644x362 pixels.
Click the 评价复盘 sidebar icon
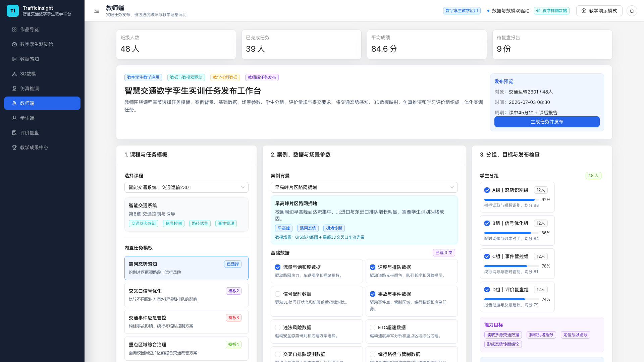(x=14, y=133)
